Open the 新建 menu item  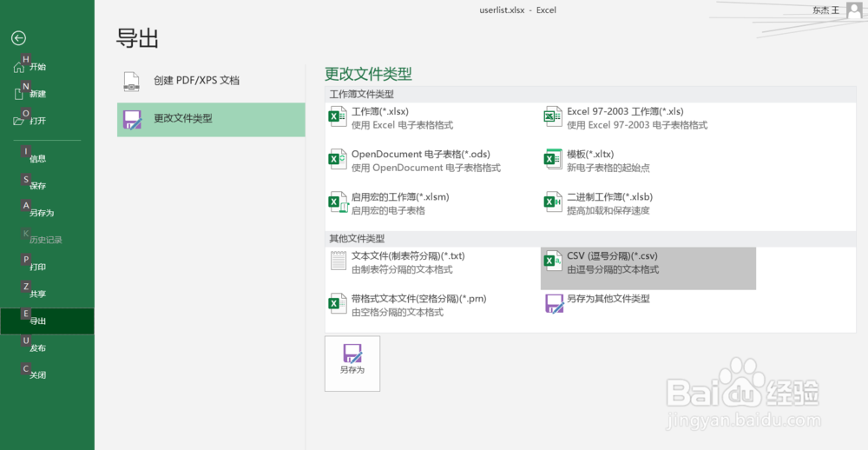47,94
